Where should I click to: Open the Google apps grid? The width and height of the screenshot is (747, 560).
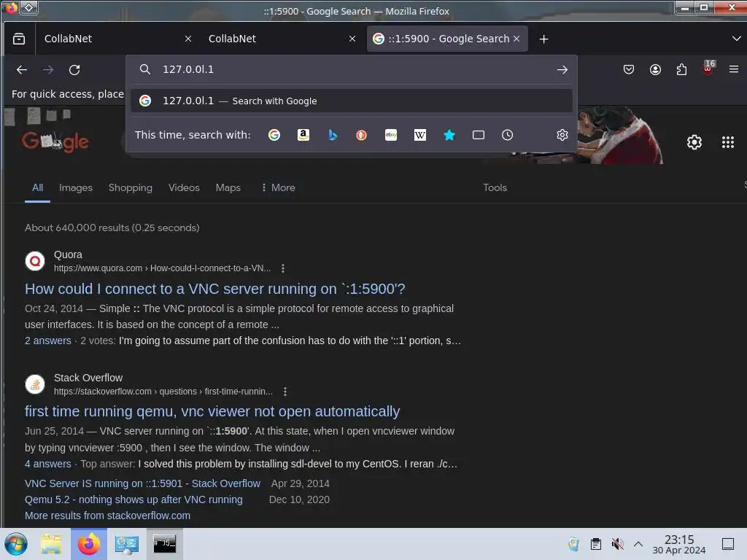coord(727,142)
